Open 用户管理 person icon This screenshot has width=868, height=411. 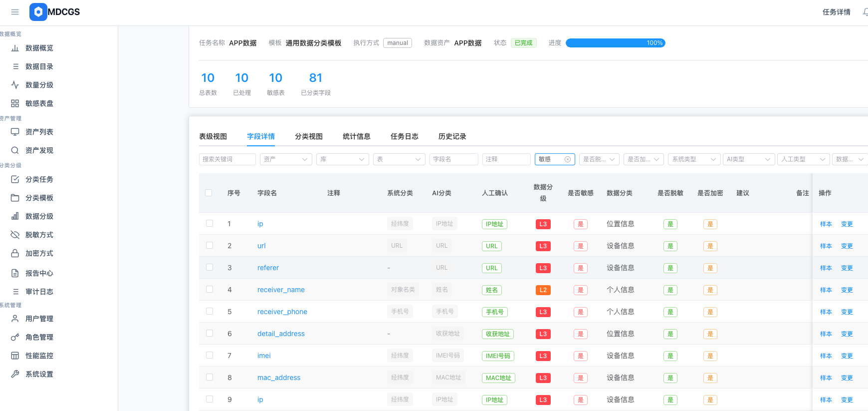click(x=15, y=319)
